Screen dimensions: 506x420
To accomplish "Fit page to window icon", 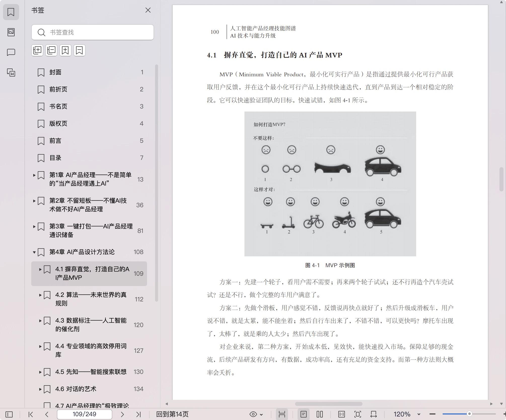I will pyautogui.click(x=358, y=414).
